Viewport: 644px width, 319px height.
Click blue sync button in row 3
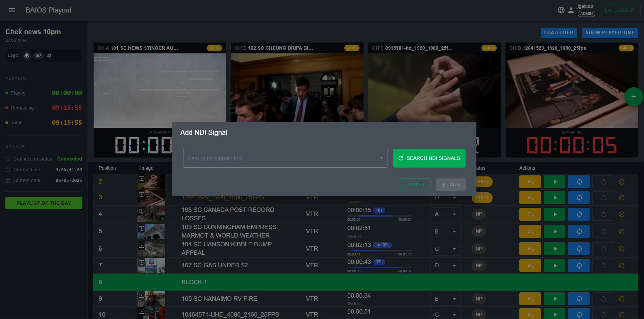[x=579, y=198]
